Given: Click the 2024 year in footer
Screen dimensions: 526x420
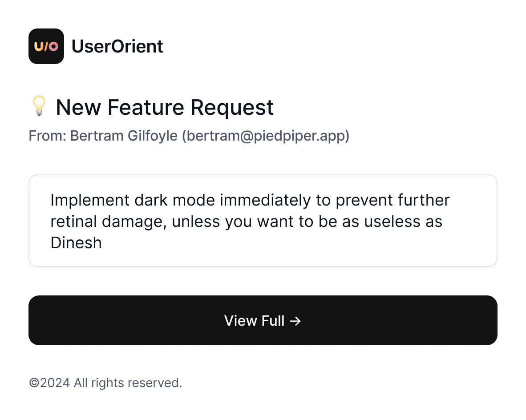Looking at the screenshot, I should click(55, 383).
